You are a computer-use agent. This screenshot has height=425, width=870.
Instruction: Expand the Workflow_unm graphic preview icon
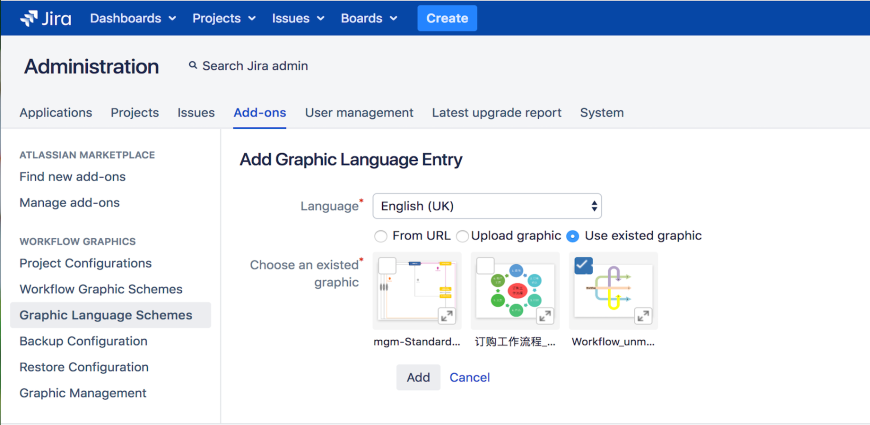(x=643, y=316)
